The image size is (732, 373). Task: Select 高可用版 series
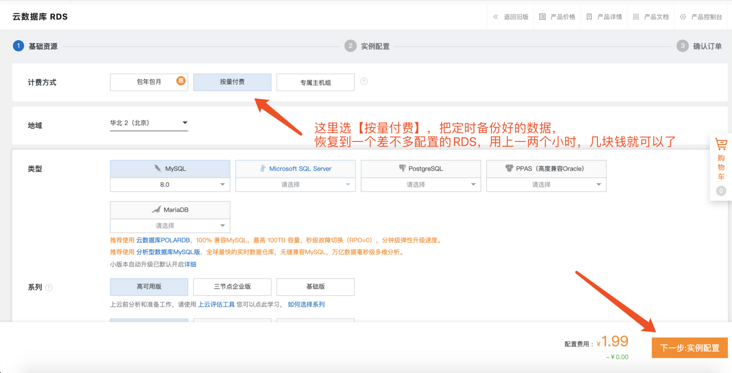pos(149,287)
